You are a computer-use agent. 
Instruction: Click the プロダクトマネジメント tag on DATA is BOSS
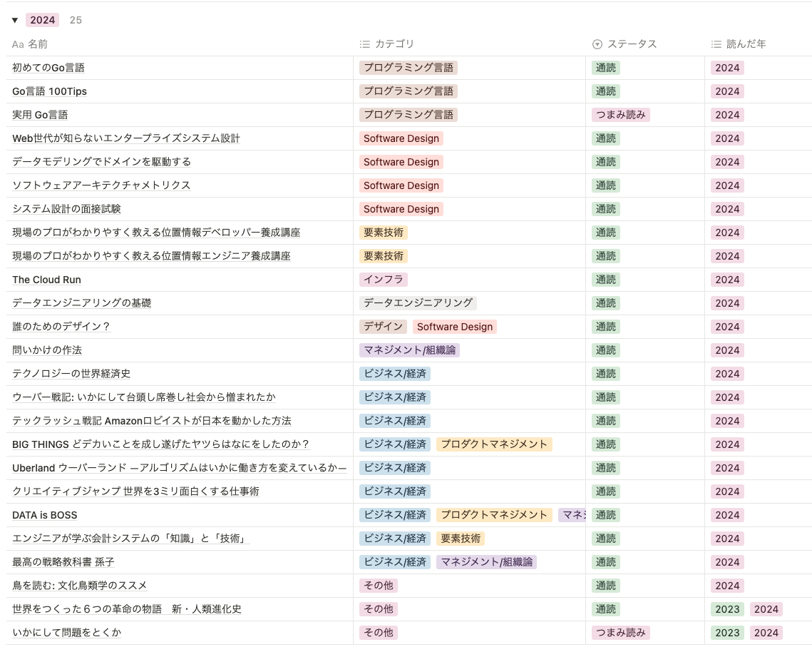(494, 515)
